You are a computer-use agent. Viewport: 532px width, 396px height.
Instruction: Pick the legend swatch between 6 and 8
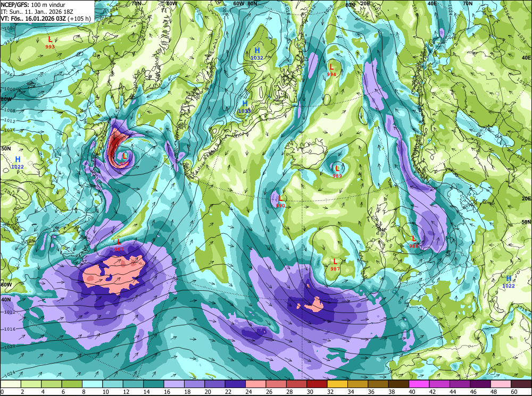tap(72, 384)
